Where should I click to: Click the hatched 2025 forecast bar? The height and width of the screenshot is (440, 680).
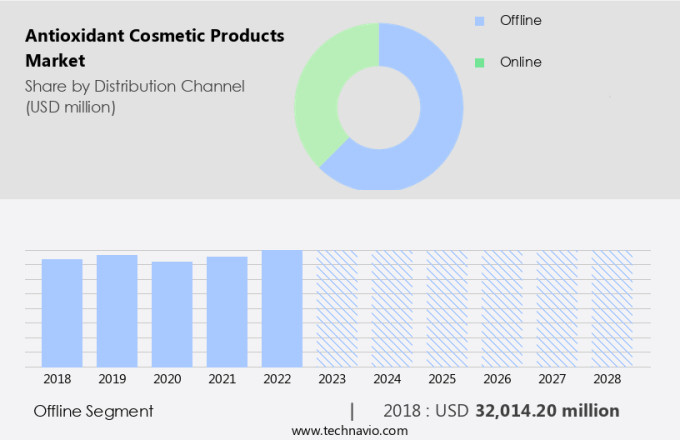pos(447,308)
